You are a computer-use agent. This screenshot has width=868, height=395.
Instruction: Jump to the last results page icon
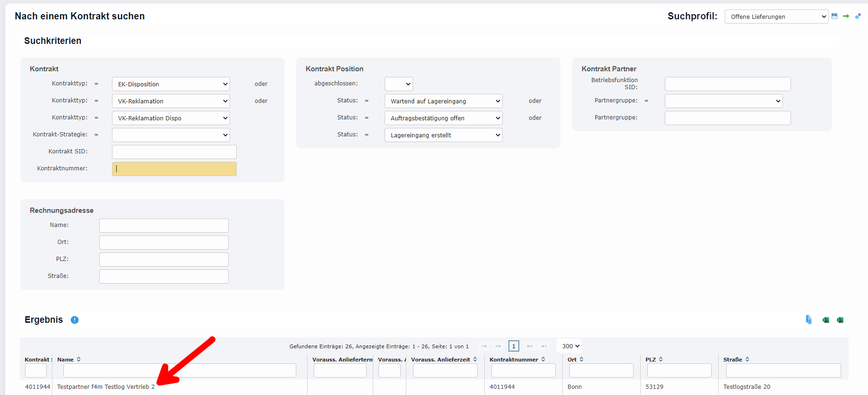(544, 346)
